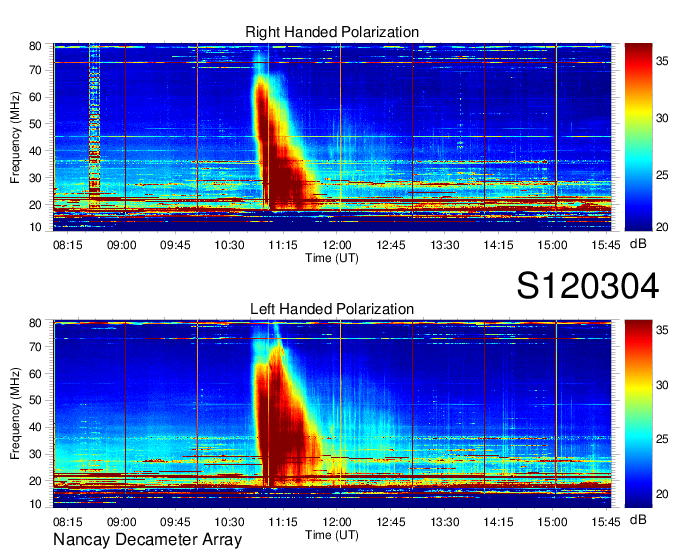Click the 08:15 time tick on the top plot
The image size is (680, 552).
tap(68, 245)
